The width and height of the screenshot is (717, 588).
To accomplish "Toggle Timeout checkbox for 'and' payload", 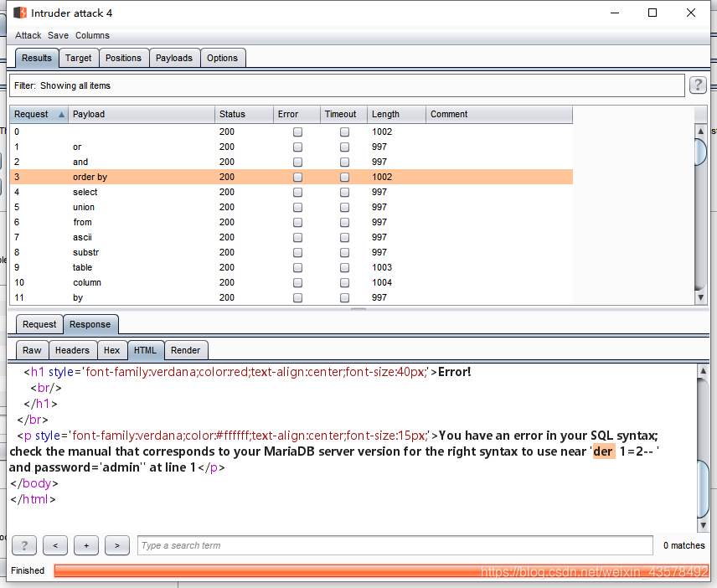I will tap(345, 162).
